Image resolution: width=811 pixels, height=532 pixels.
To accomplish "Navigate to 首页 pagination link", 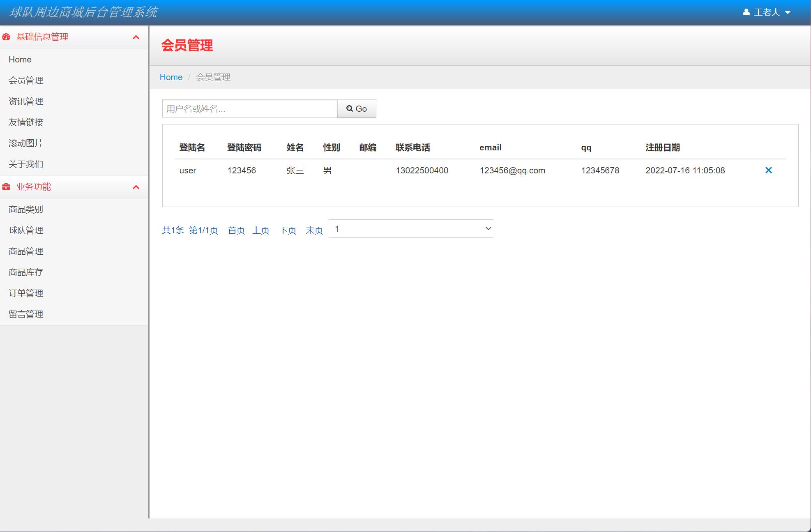I will [x=236, y=230].
